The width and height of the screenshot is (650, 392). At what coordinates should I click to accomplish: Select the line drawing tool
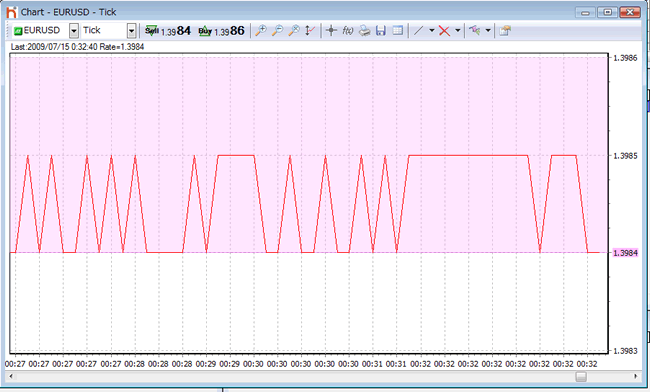pyautogui.click(x=419, y=30)
